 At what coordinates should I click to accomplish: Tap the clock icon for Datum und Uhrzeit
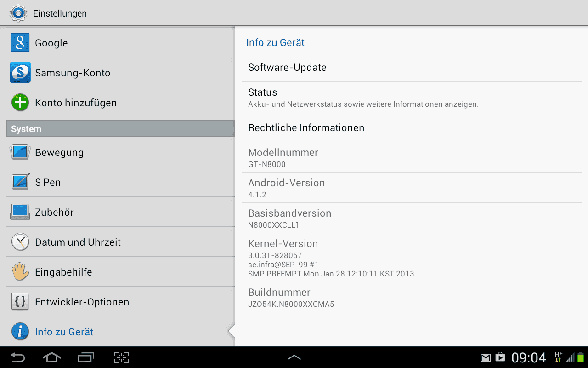pos(20,241)
